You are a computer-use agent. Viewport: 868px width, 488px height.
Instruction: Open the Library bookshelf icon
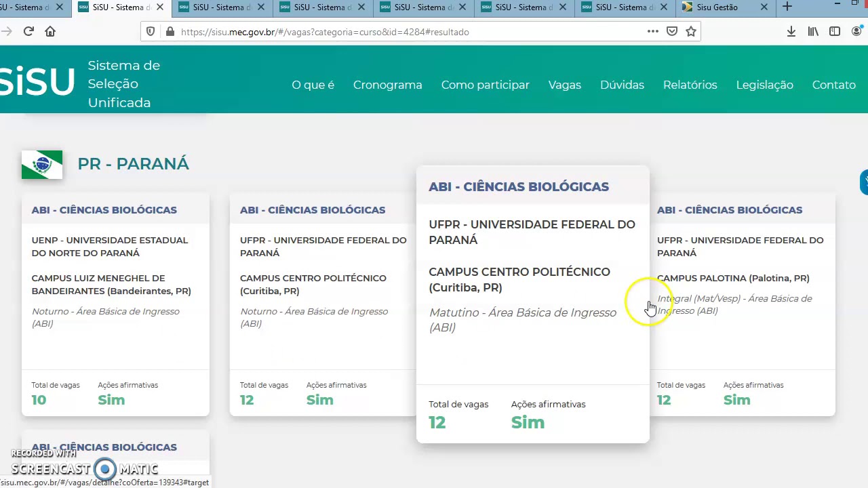coord(813,31)
